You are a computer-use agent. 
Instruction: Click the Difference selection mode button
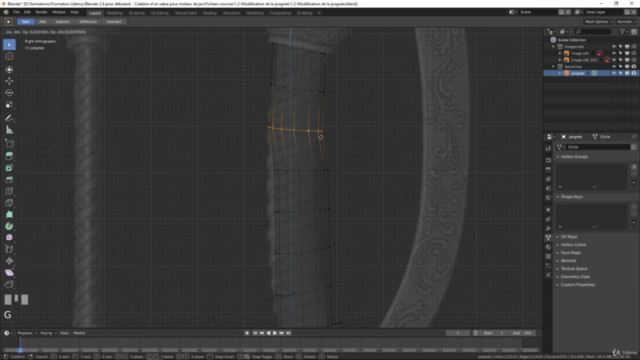pyautogui.click(x=88, y=22)
